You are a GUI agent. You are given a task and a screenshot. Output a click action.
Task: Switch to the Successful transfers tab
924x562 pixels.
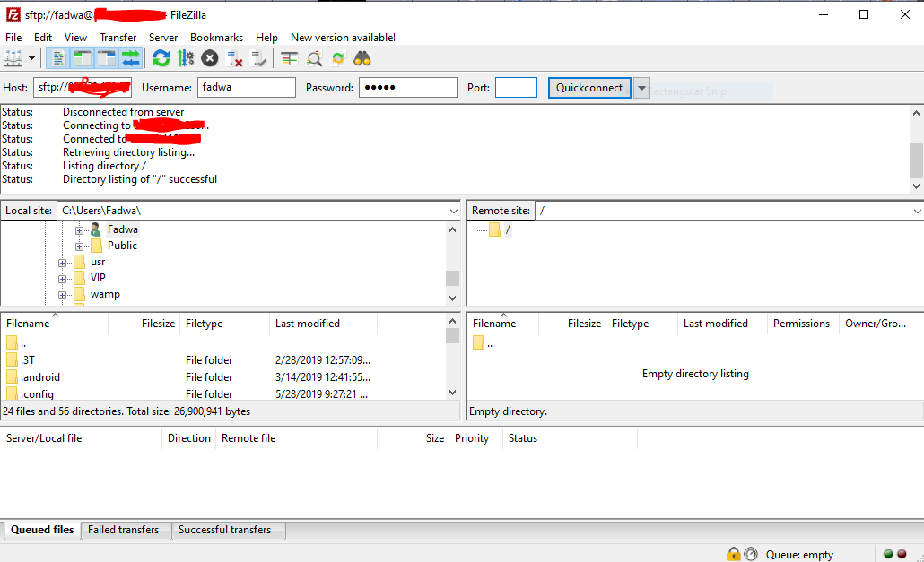[x=224, y=530]
